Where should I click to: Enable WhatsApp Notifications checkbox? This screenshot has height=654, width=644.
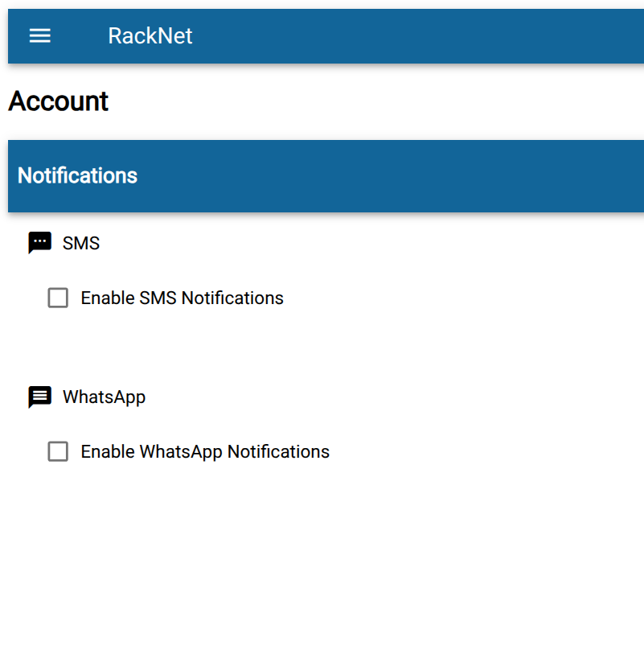tap(58, 451)
